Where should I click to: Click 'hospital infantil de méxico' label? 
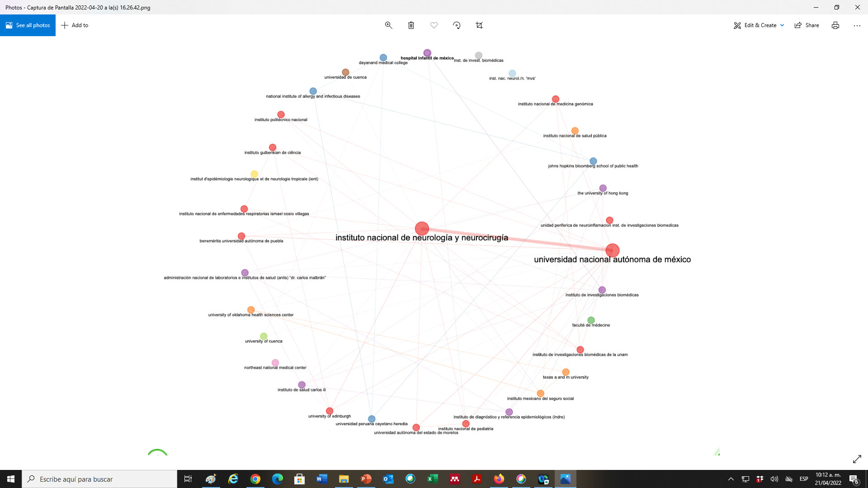[x=427, y=58]
